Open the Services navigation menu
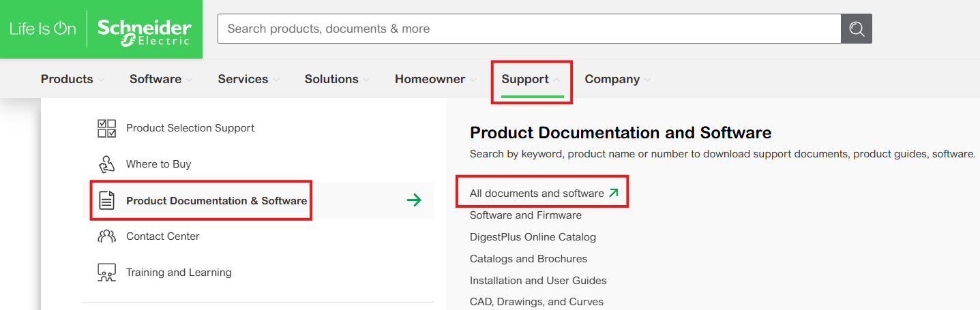The height and width of the screenshot is (310, 980). [243, 79]
